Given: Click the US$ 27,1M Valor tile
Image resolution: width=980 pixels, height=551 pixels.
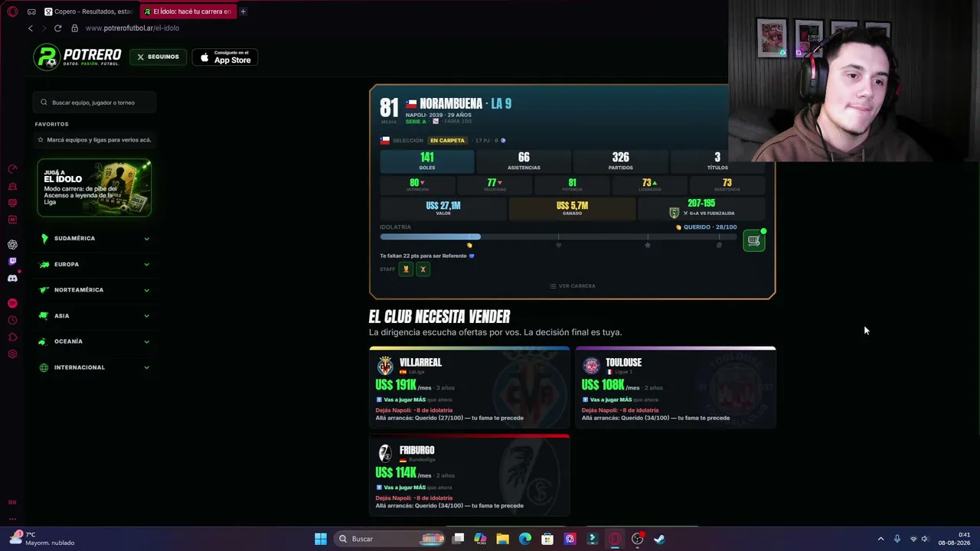Looking at the screenshot, I should tap(443, 208).
